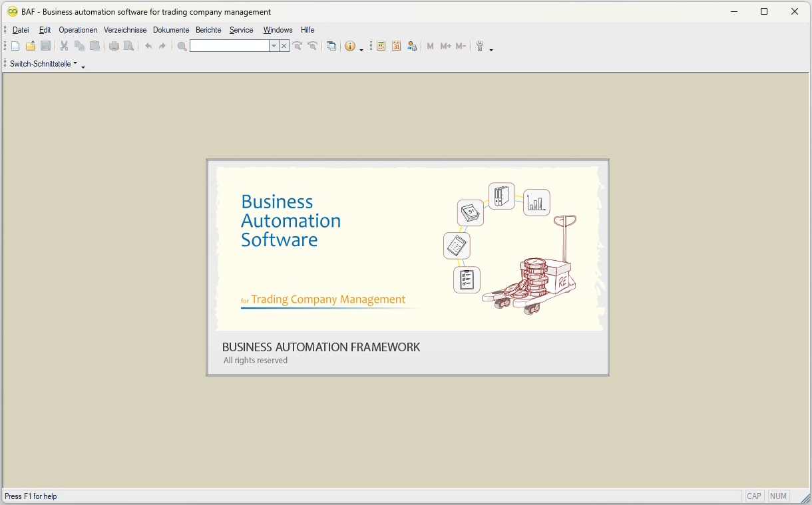Open the calculator icon in toolbar
This screenshot has width=812, height=505.
381,46
